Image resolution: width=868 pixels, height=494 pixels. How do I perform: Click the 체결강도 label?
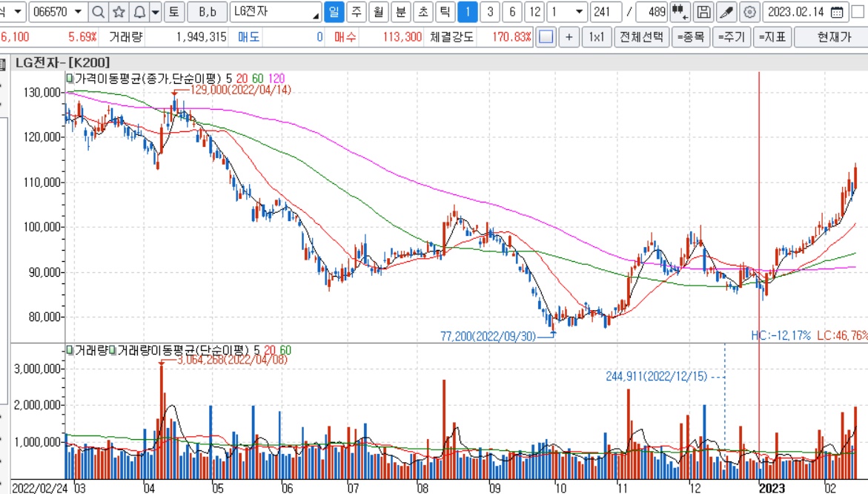451,37
